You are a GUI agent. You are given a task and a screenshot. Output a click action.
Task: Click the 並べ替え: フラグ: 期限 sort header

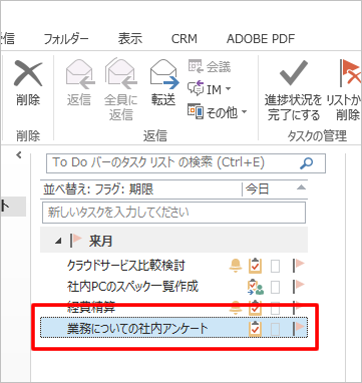[x=98, y=190]
